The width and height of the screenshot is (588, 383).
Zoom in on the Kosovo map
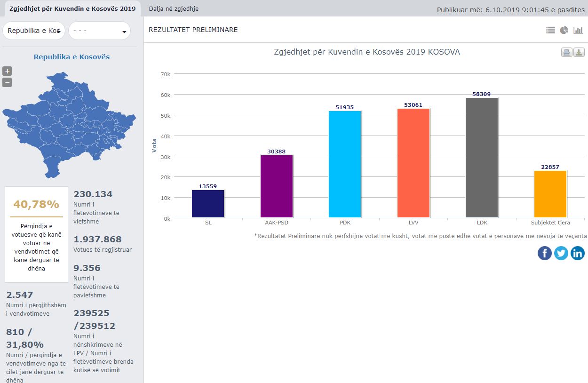(x=7, y=71)
